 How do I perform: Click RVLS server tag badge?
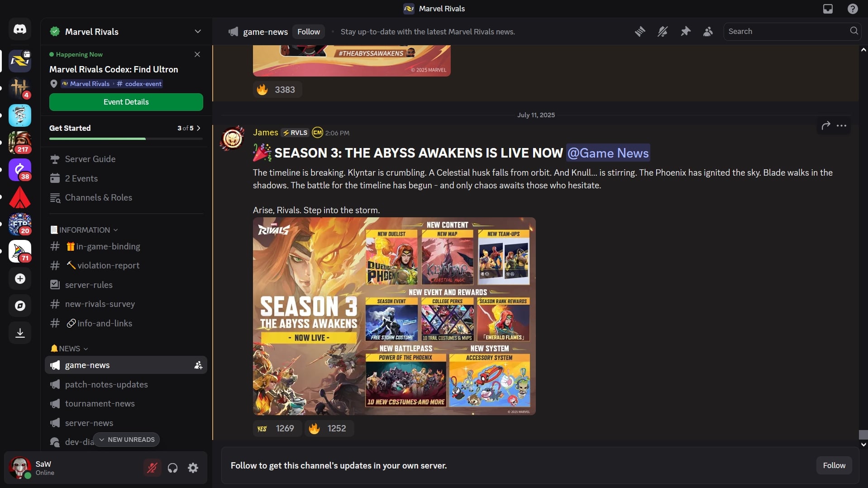point(295,133)
